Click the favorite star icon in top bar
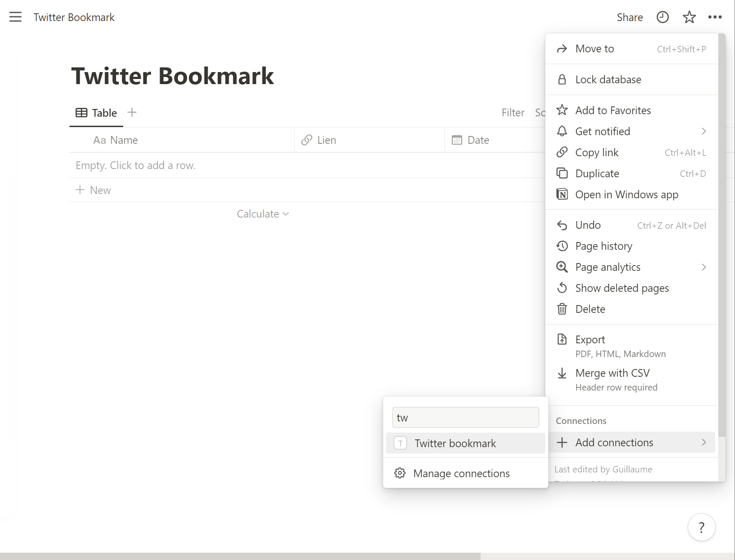This screenshot has height=560, width=735. click(689, 17)
